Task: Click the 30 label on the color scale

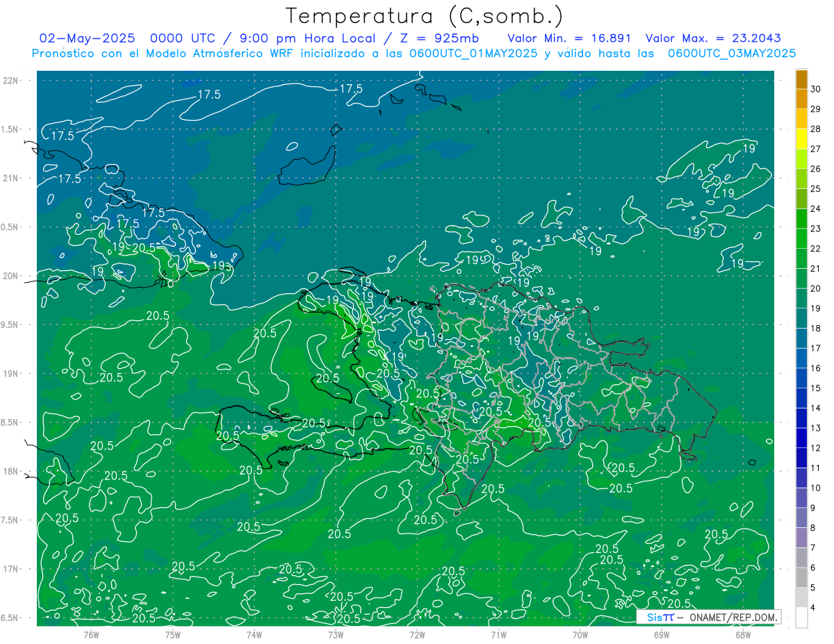Action: point(817,89)
